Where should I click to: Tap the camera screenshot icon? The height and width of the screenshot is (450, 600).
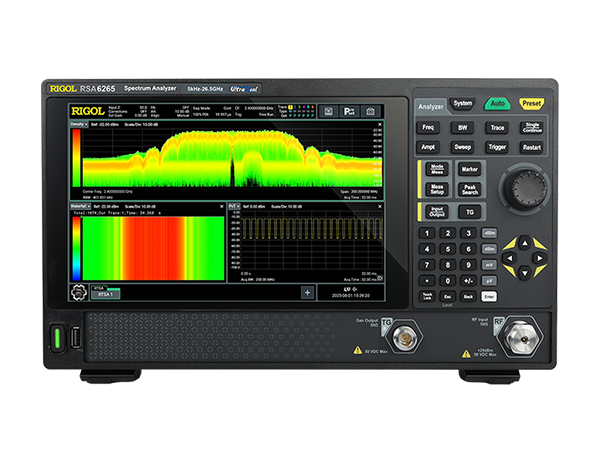point(372,111)
